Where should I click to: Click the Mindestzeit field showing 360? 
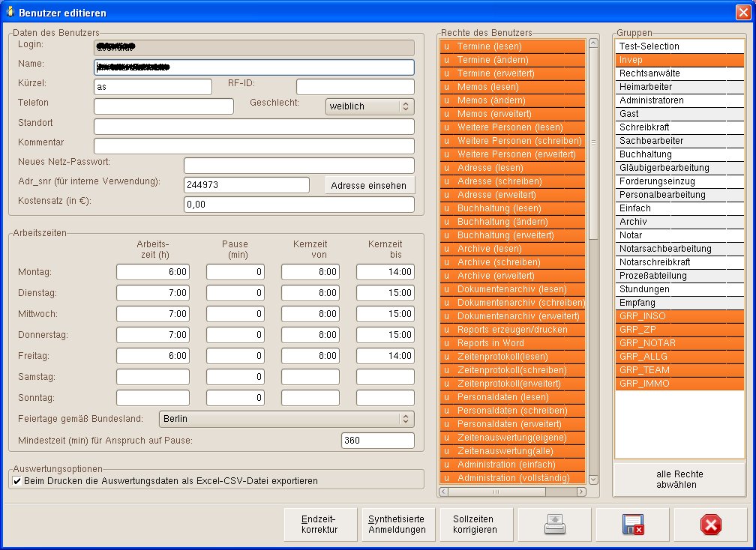click(378, 440)
